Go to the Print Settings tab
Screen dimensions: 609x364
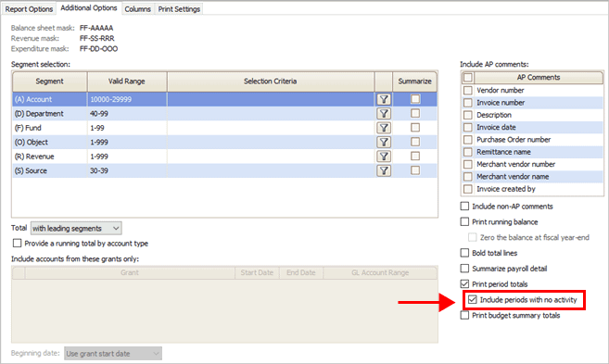pyautogui.click(x=179, y=9)
